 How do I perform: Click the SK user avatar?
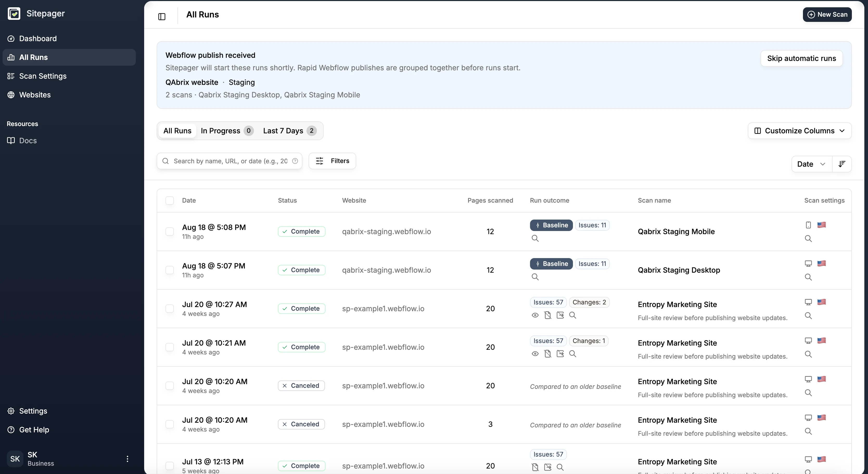pos(15,459)
